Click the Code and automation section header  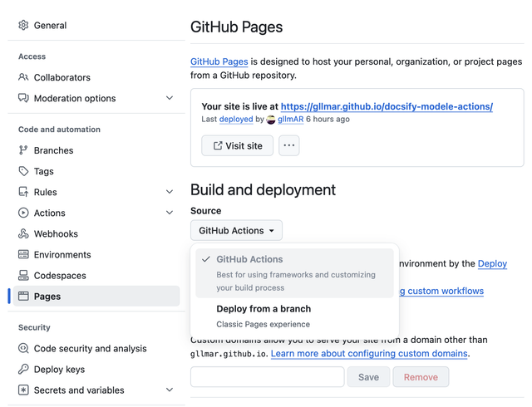[59, 130]
